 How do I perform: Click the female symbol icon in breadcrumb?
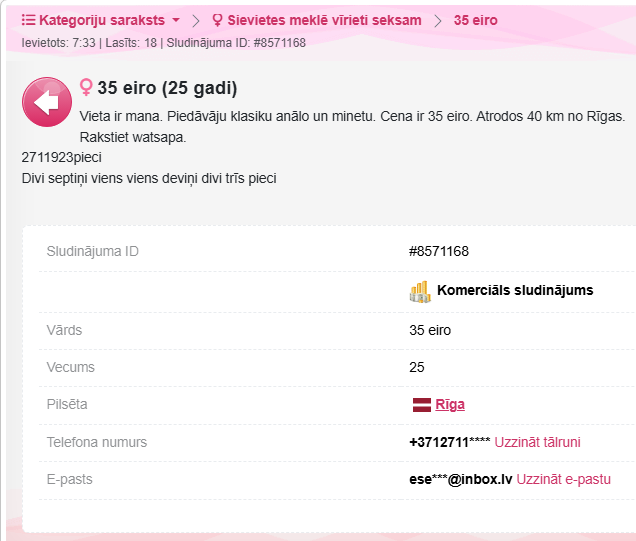coord(217,20)
